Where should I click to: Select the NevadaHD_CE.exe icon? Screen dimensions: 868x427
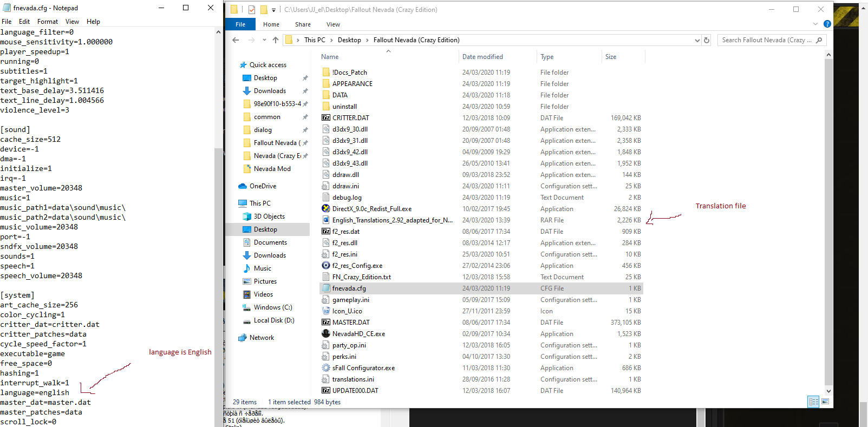point(326,333)
